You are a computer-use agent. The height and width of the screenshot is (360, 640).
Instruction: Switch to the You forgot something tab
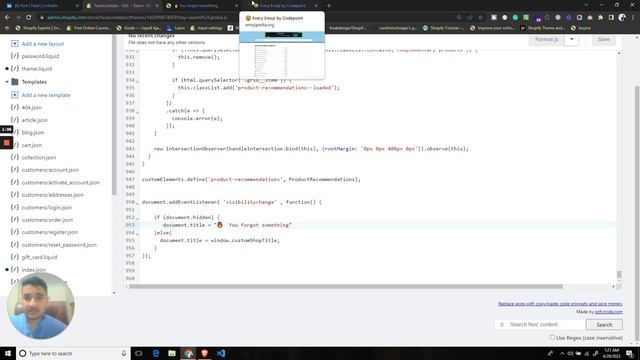pos(201,6)
